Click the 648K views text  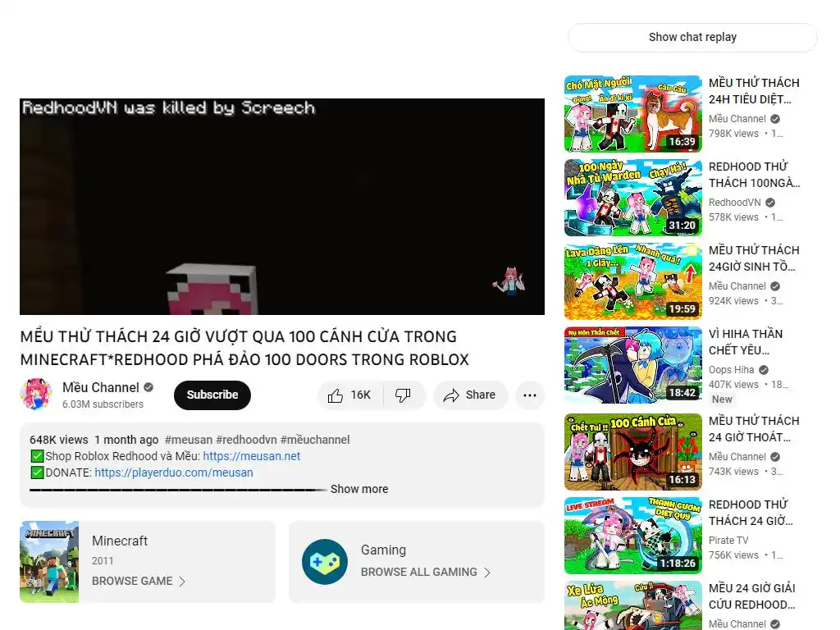tap(59, 440)
